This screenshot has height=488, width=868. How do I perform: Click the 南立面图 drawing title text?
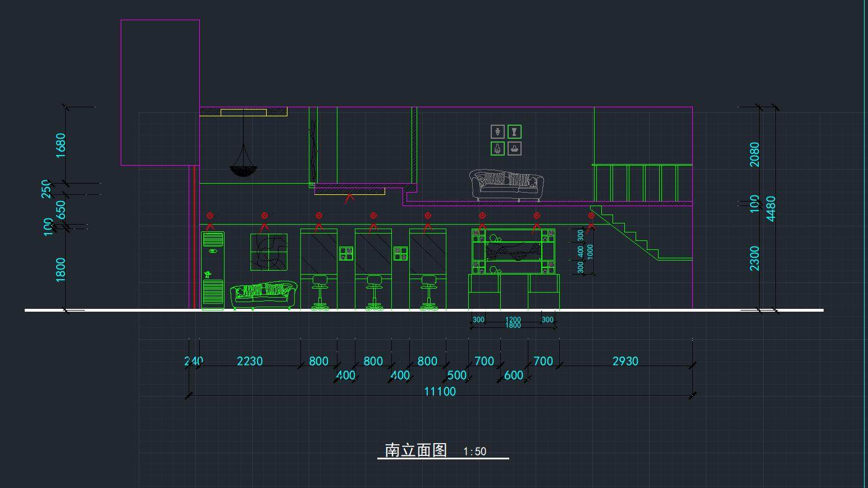click(415, 450)
